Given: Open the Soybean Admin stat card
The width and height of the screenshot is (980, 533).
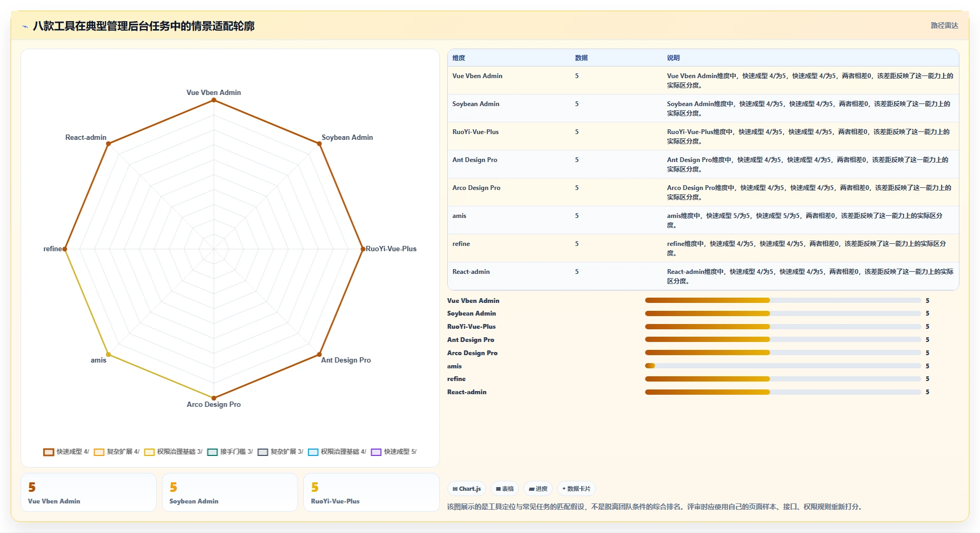Looking at the screenshot, I should (230, 492).
